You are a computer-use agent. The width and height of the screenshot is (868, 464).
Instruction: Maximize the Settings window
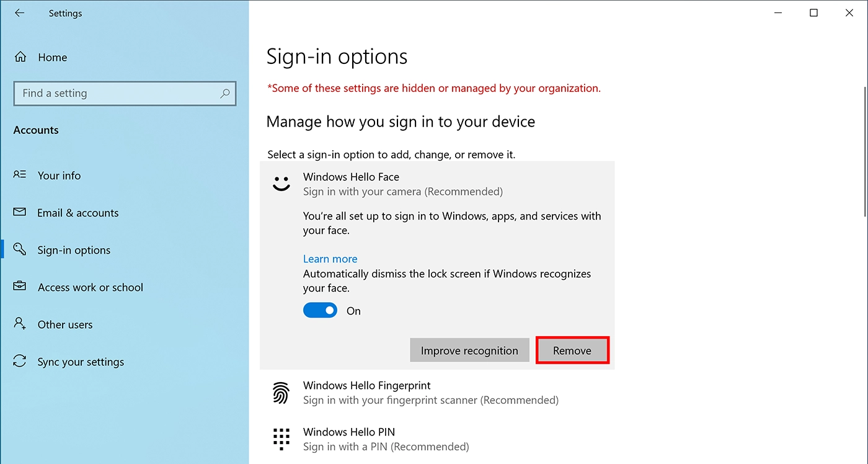pyautogui.click(x=814, y=13)
